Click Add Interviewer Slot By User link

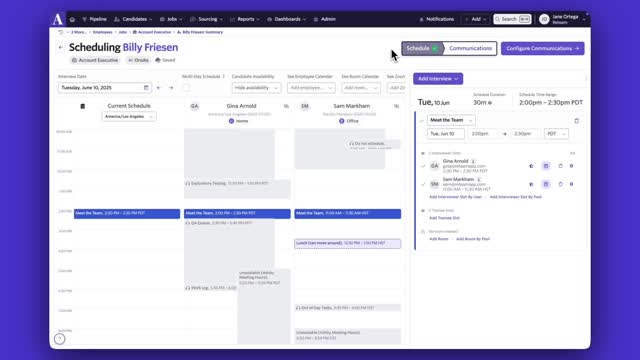click(x=455, y=197)
